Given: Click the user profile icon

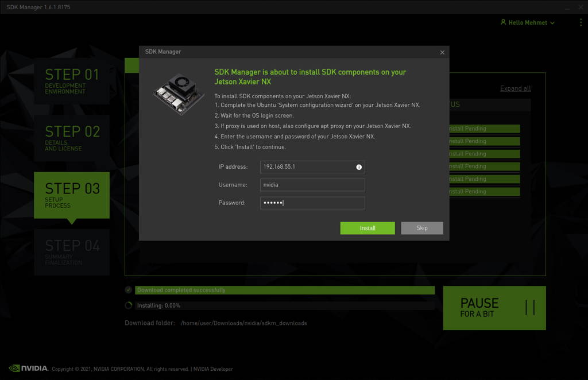Looking at the screenshot, I should click(x=503, y=22).
